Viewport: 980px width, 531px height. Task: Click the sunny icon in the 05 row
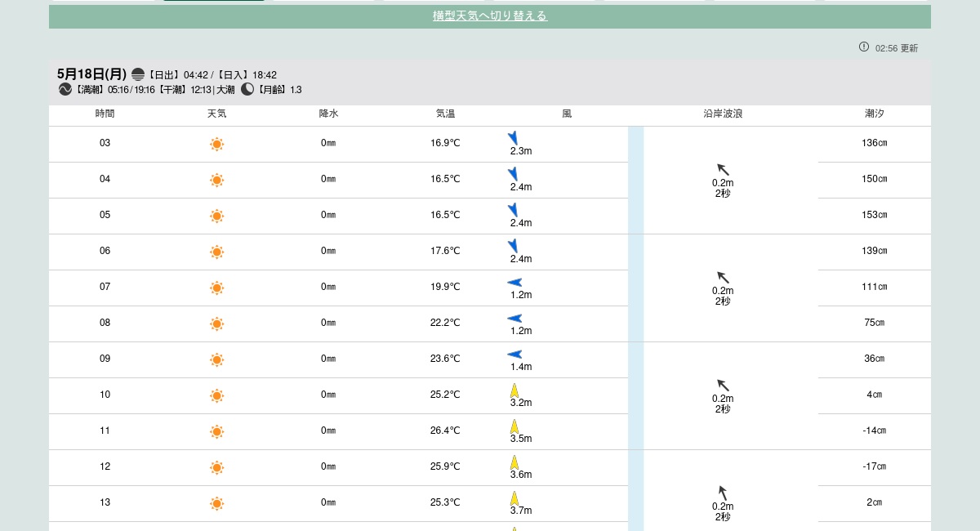tap(216, 216)
